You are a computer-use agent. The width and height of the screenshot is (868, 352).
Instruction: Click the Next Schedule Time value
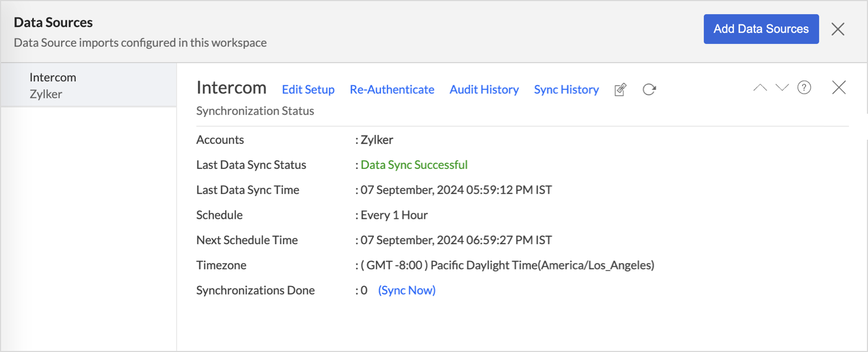coord(456,240)
